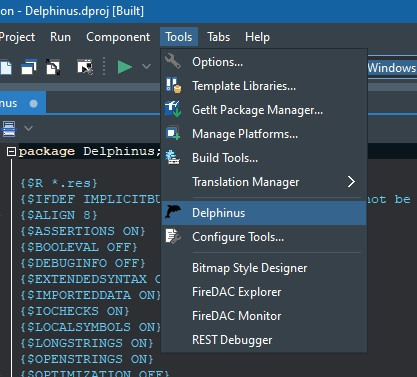Screen dimensions: 417x377
Task: Click the '{$IFDEF IMPLICITBU' line
Action: pos(91,199)
